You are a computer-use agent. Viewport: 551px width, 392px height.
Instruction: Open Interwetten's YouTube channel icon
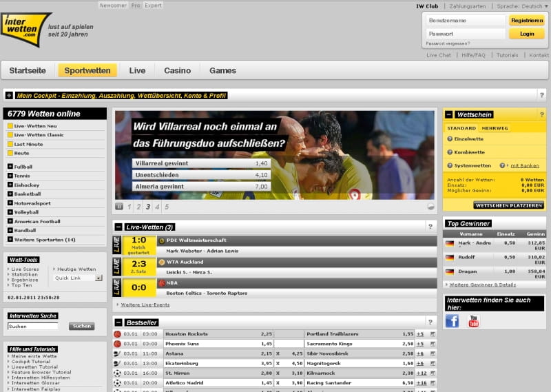coord(473,321)
